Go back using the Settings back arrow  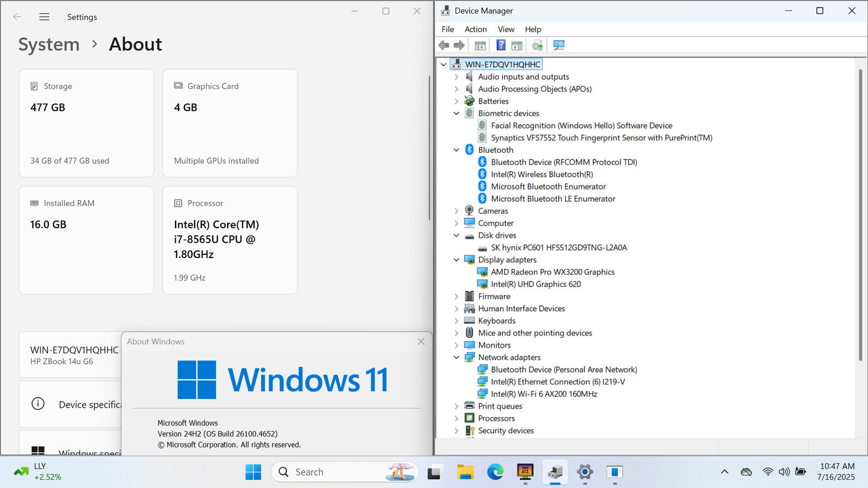click(17, 17)
